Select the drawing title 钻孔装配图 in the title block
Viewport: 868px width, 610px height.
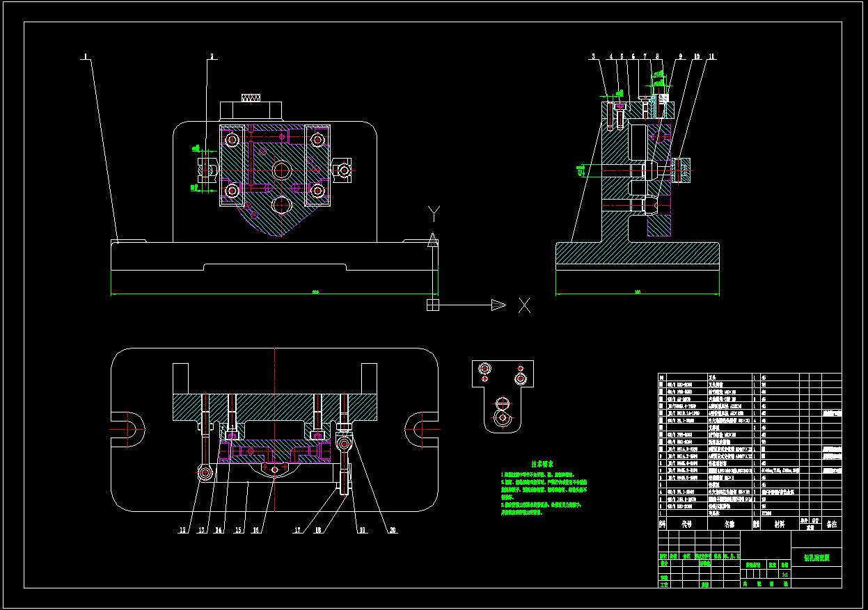816,558
